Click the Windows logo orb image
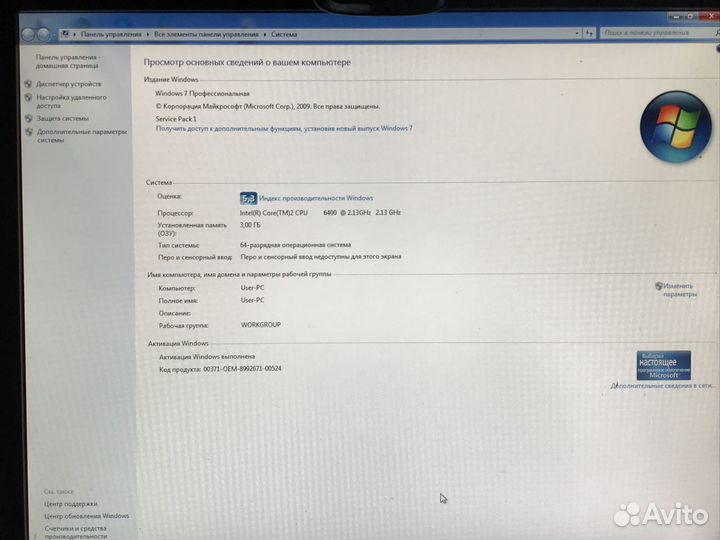The height and width of the screenshot is (540, 720). tap(675, 126)
